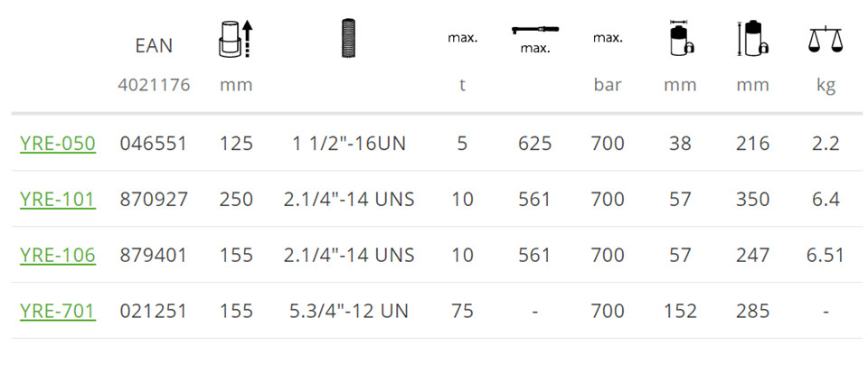868x384 pixels.
Task: Click the weight scale balance icon
Action: (x=826, y=40)
